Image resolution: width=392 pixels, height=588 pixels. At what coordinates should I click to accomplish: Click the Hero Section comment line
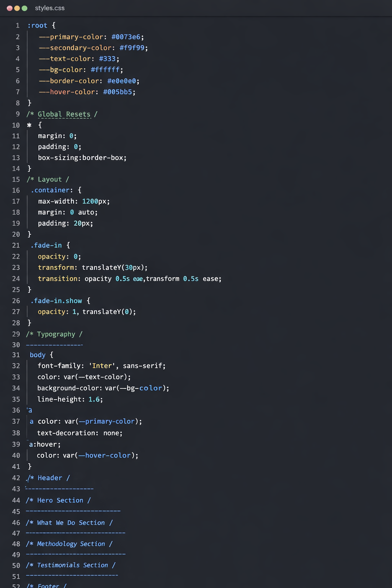(58, 500)
